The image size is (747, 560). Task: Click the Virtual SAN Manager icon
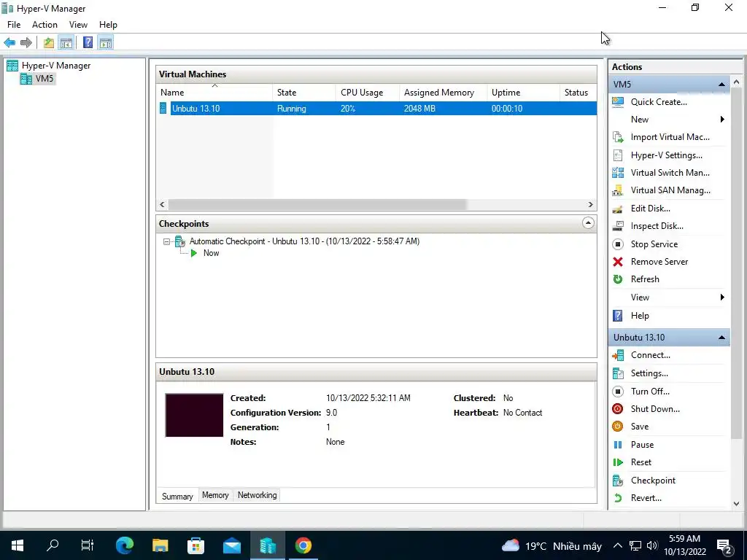pyautogui.click(x=618, y=190)
